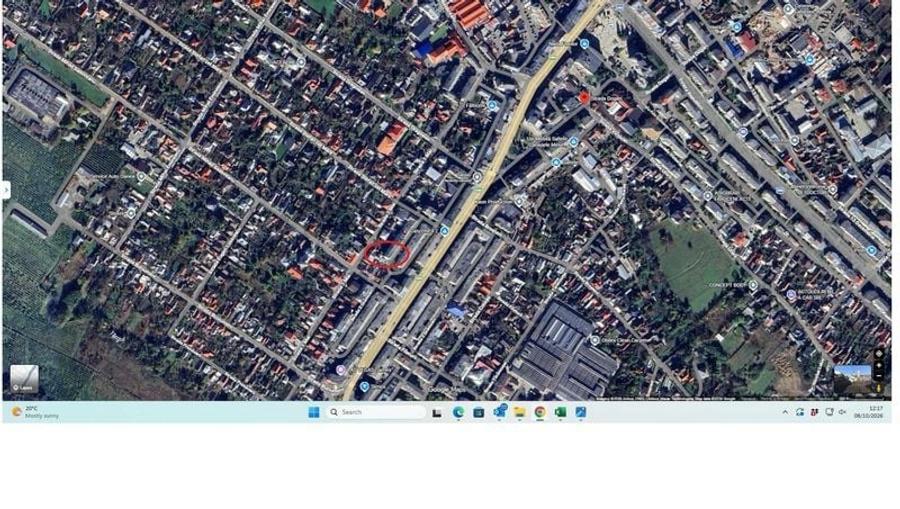Viewport: 900px width, 509px height.
Task: Select the CONCEPT BODY place marker
Action: (752, 285)
